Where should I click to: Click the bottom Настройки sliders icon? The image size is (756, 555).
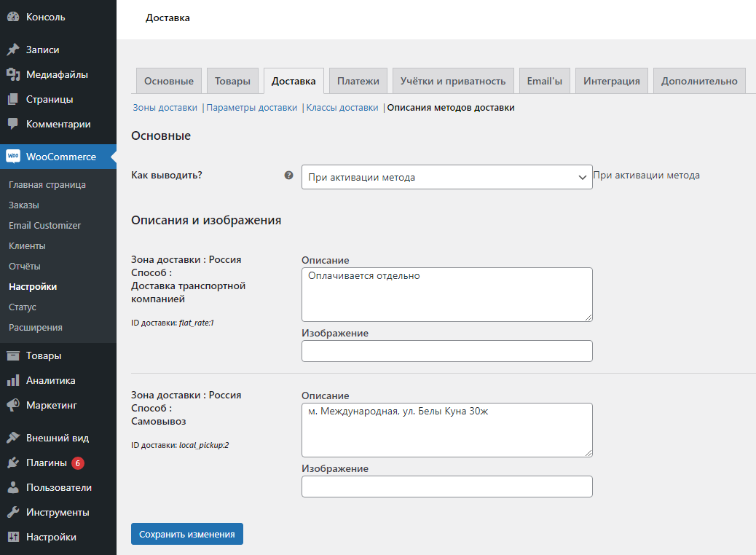click(x=14, y=538)
